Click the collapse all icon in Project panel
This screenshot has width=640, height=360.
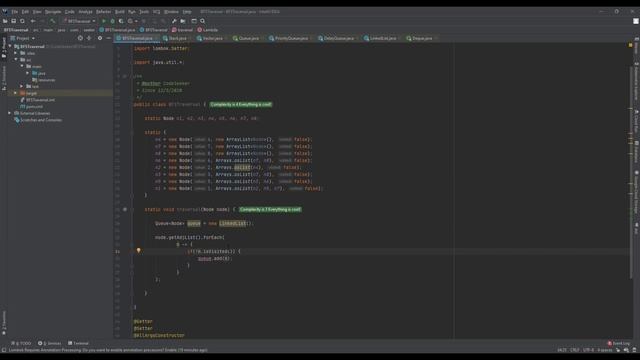tap(89, 38)
